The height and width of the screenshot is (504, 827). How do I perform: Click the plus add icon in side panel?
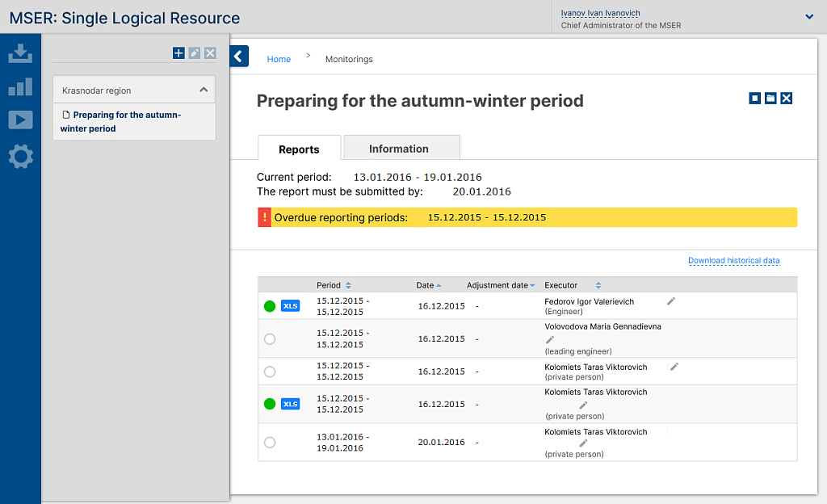click(x=178, y=53)
